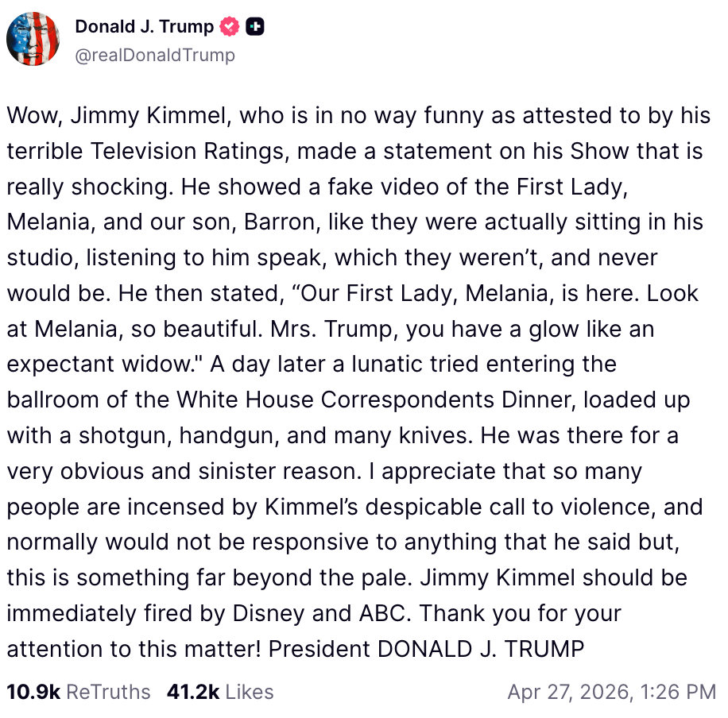Click the black plus badge icon
The width and height of the screenshot is (728, 718).
[x=254, y=27]
